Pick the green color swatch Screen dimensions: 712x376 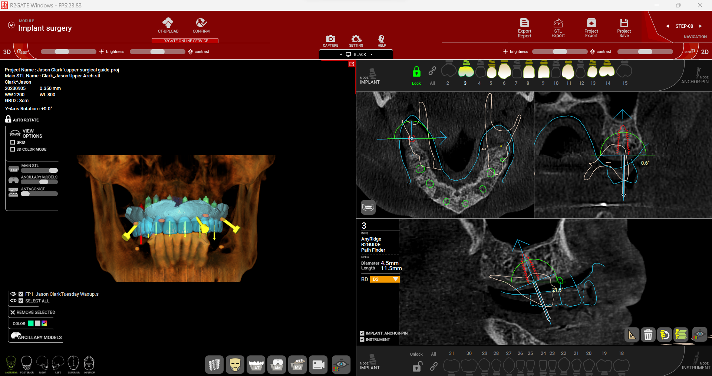point(30,323)
